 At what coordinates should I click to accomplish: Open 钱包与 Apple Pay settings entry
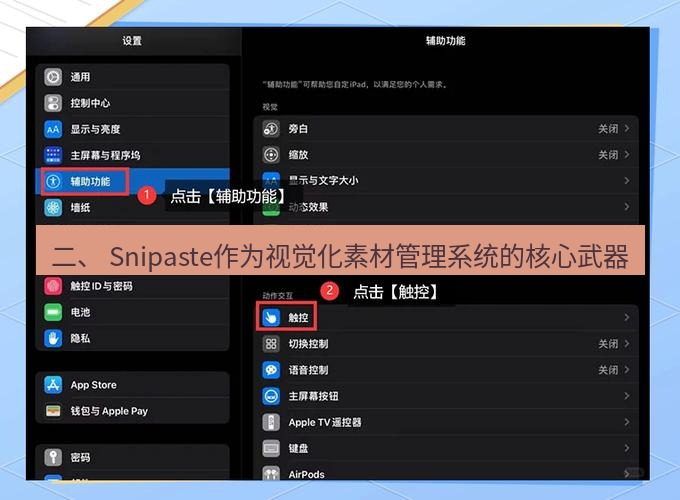(x=133, y=411)
